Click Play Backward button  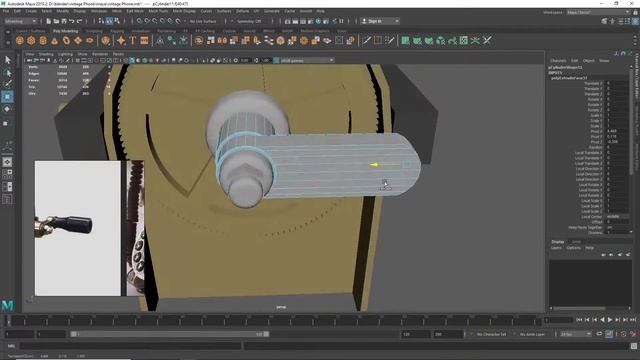point(602,320)
